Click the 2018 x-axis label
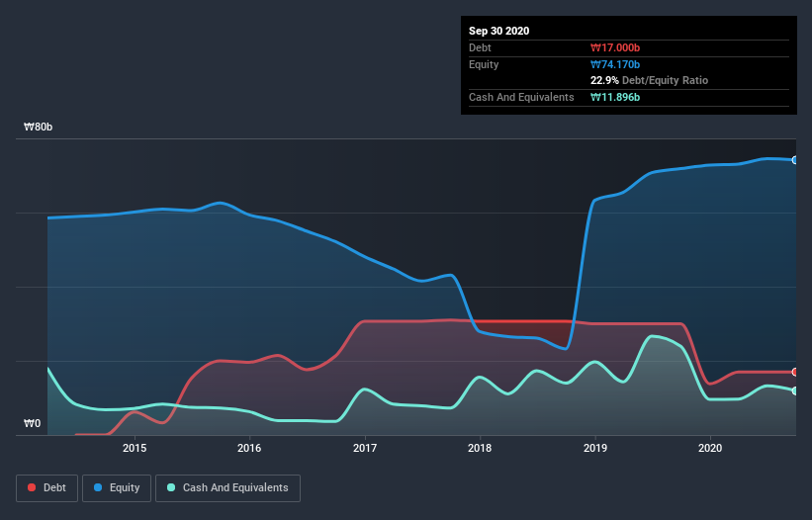The height and width of the screenshot is (520, 812). pyautogui.click(x=480, y=448)
